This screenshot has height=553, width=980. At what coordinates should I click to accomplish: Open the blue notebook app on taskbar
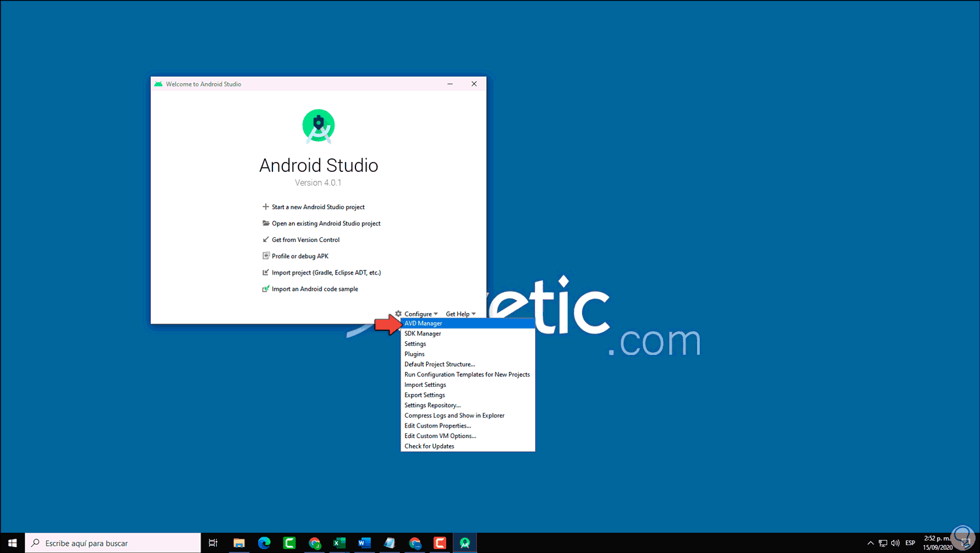pos(390,543)
